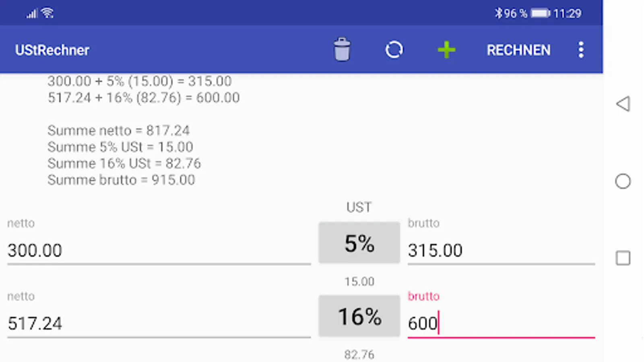Tap the Summe brutto result line

[121, 180]
